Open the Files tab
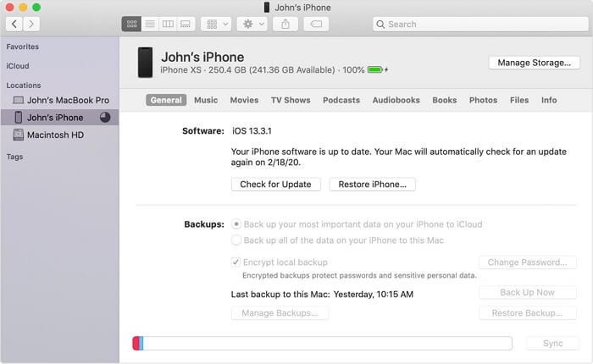 coord(518,100)
